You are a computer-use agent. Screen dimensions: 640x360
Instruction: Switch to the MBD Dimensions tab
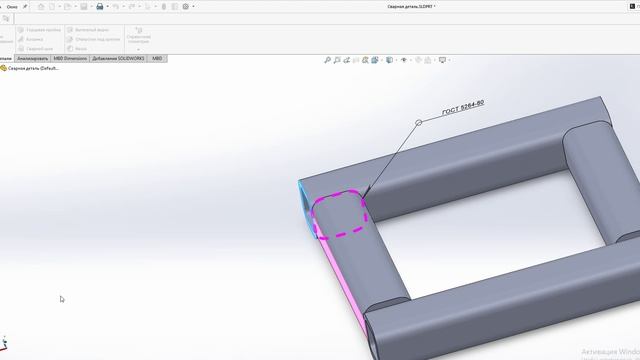point(70,59)
